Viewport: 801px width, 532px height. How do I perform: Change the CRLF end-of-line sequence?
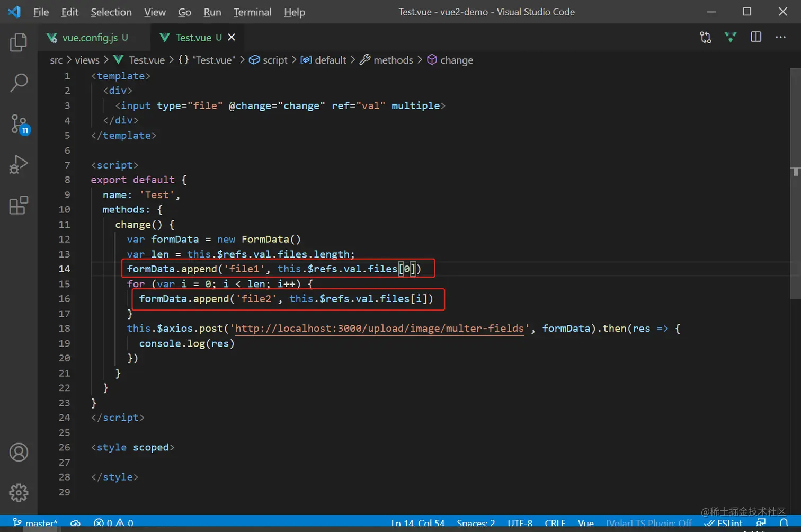(x=555, y=524)
